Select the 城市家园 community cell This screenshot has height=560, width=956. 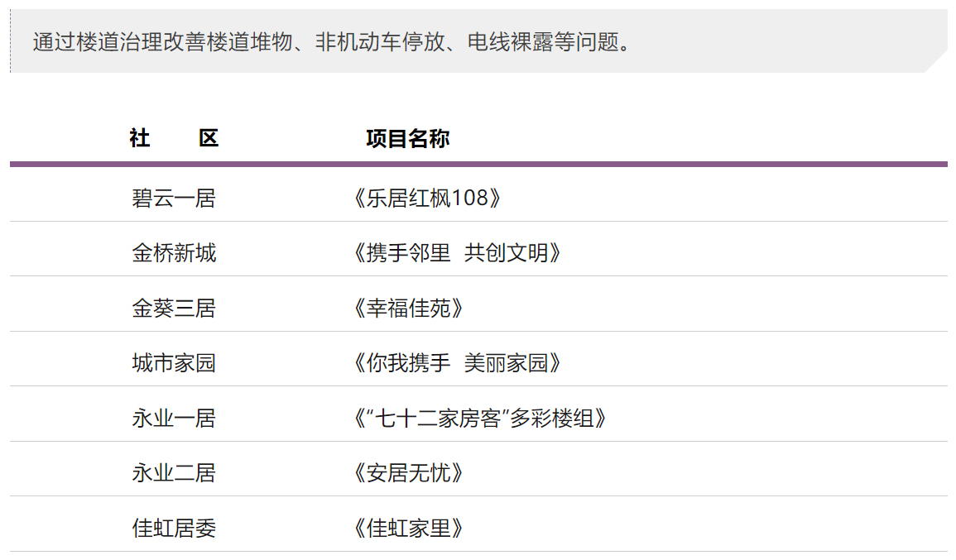174,363
